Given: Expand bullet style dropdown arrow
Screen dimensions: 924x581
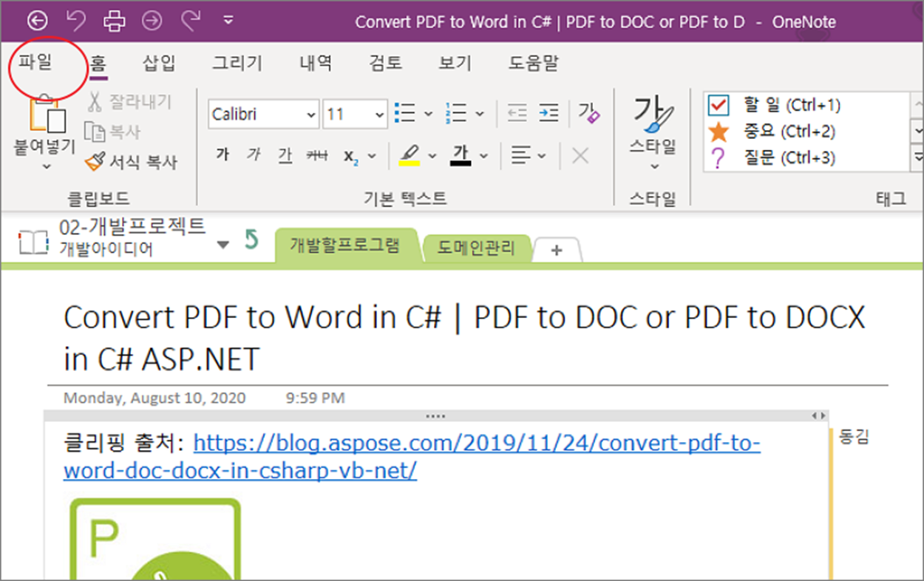Looking at the screenshot, I should [x=428, y=115].
